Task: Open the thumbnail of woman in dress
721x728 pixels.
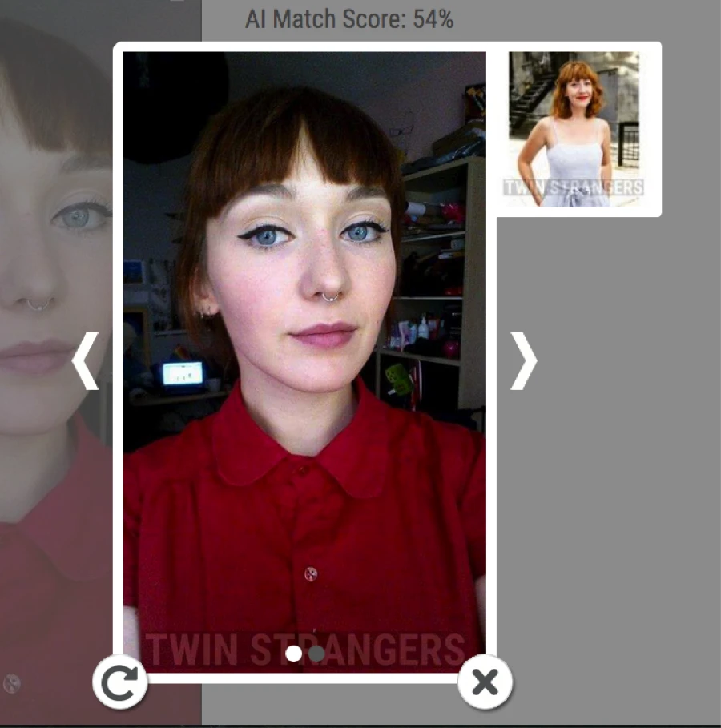Action: (574, 128)
